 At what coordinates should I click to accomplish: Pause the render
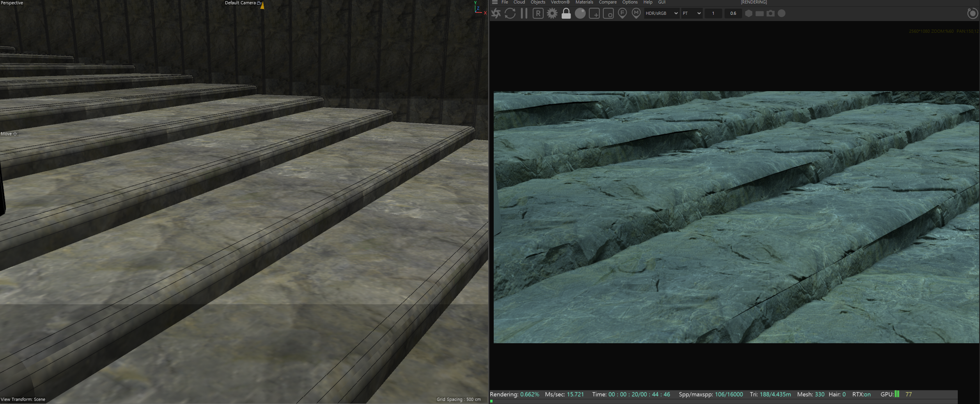524,14
